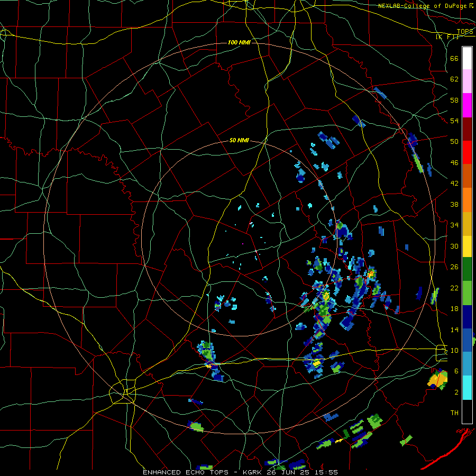
Task: Click the "TOPS" legend title
Action: click(x=465, y=31)
